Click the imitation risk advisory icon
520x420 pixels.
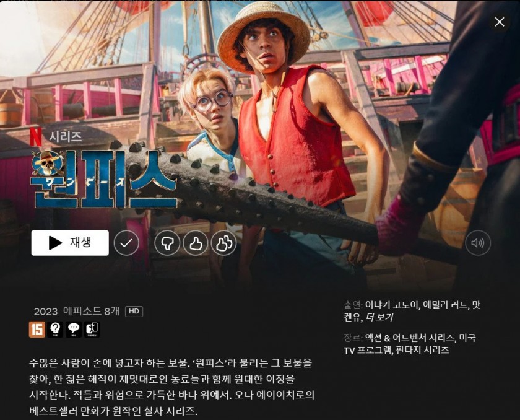92,329
